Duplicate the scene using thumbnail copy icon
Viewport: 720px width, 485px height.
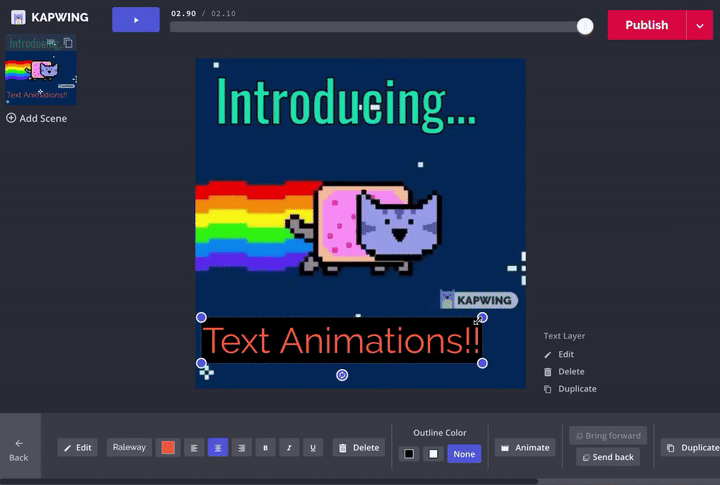(68, 43)
